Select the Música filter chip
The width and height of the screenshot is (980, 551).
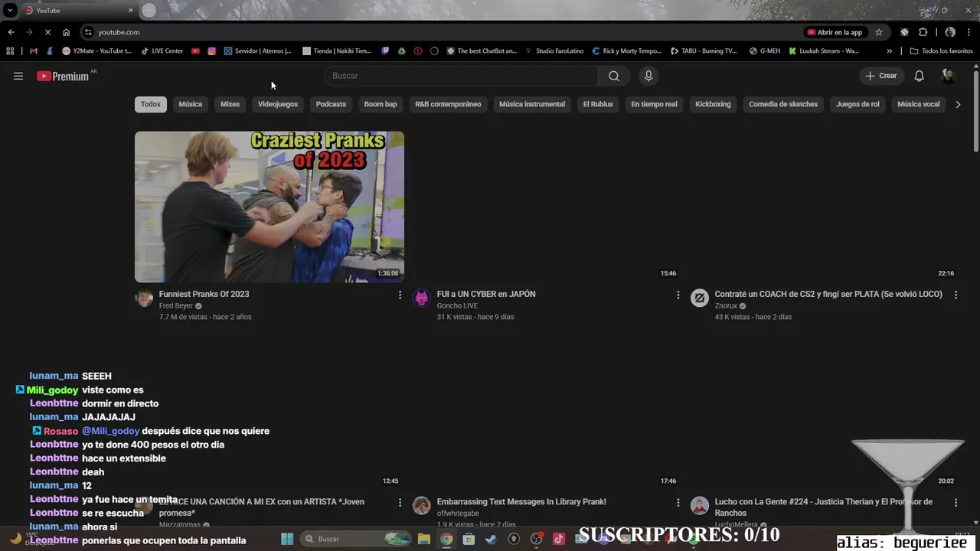point(191,104)
